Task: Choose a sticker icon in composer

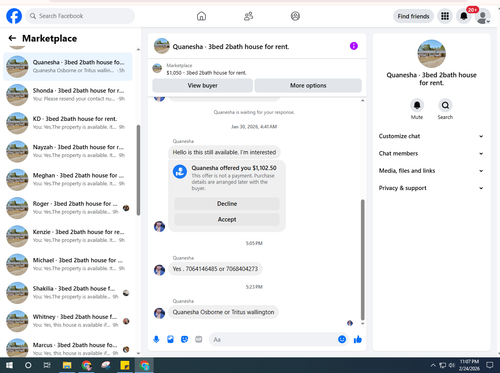Action: 184,339
